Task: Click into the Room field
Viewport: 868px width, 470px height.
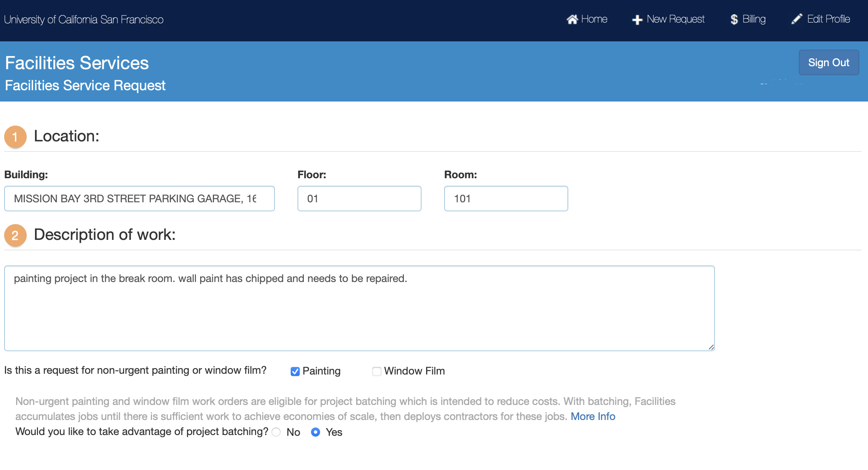Action: 506,199
